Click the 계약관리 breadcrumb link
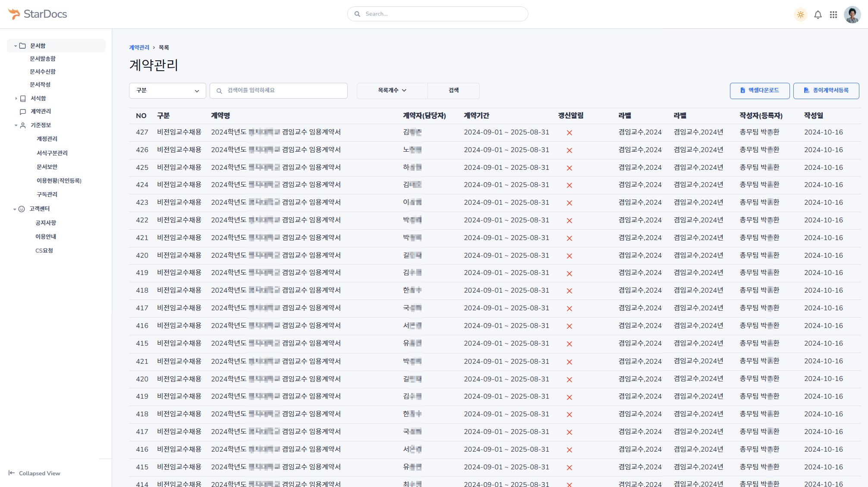 click(x=139, y=47)
